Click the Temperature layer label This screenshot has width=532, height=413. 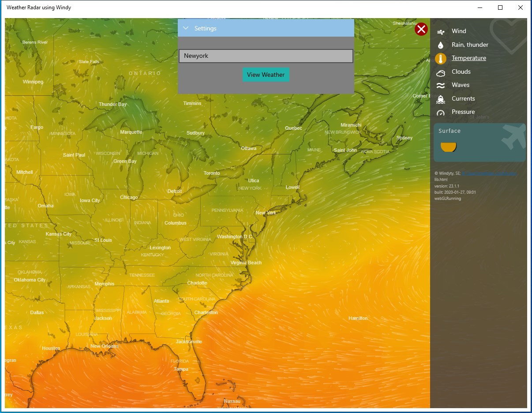[469, 58]
